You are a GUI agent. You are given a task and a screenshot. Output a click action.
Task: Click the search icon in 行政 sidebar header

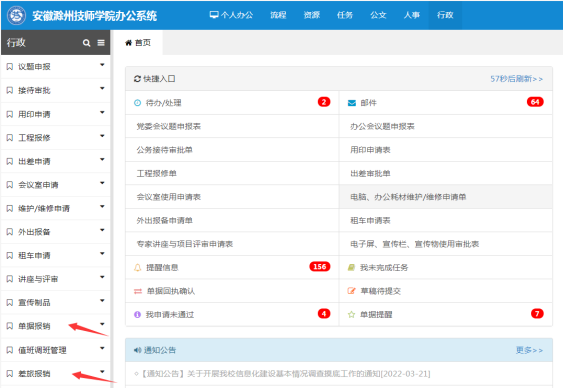pos(86,43)
